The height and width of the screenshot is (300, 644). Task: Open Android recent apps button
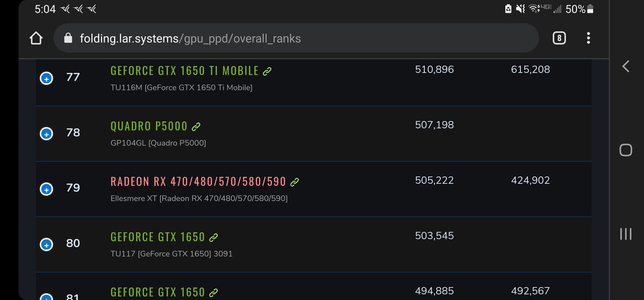(625, 234)
